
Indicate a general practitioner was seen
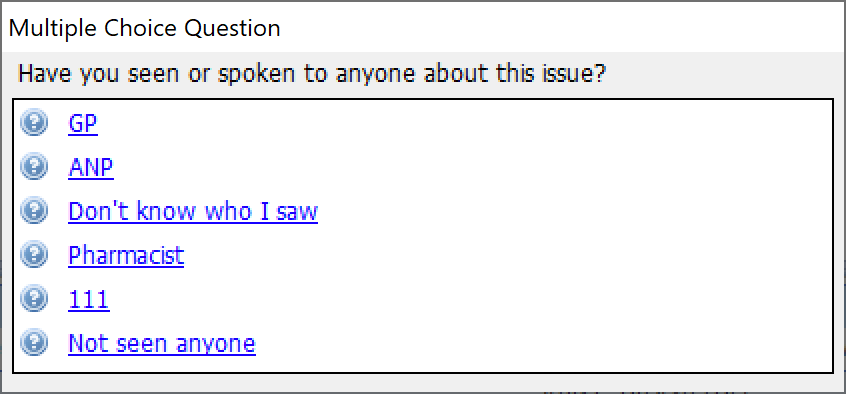pos(83,124)
